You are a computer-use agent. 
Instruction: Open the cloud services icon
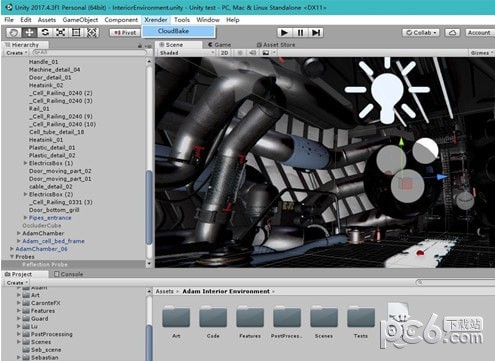(x=452, y=33)
